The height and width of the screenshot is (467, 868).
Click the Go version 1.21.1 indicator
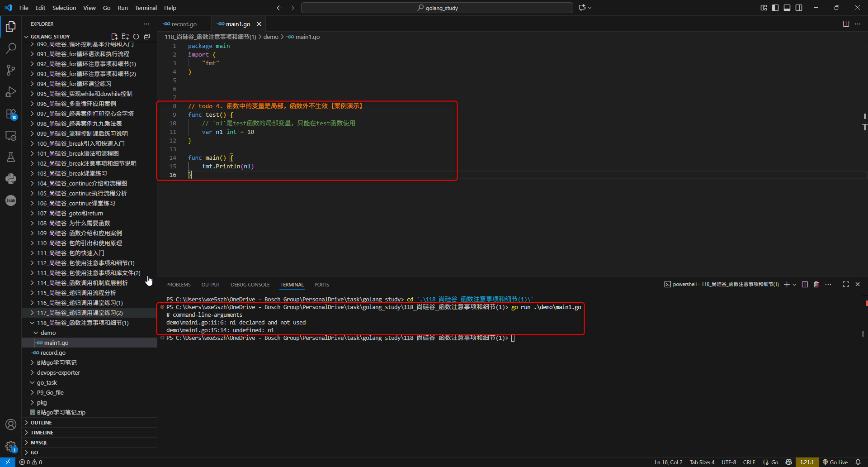click(807, 462)
